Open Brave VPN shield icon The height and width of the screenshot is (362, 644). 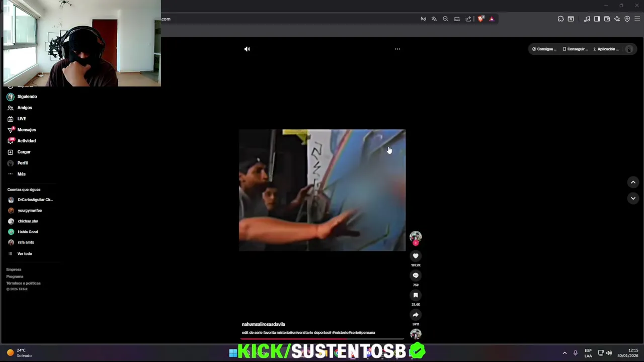coord(627,19)
